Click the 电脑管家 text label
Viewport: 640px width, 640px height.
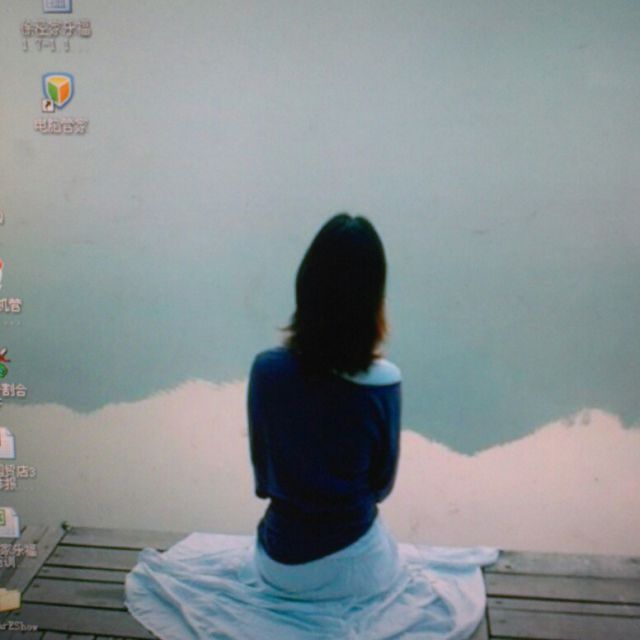coord(61,126)
